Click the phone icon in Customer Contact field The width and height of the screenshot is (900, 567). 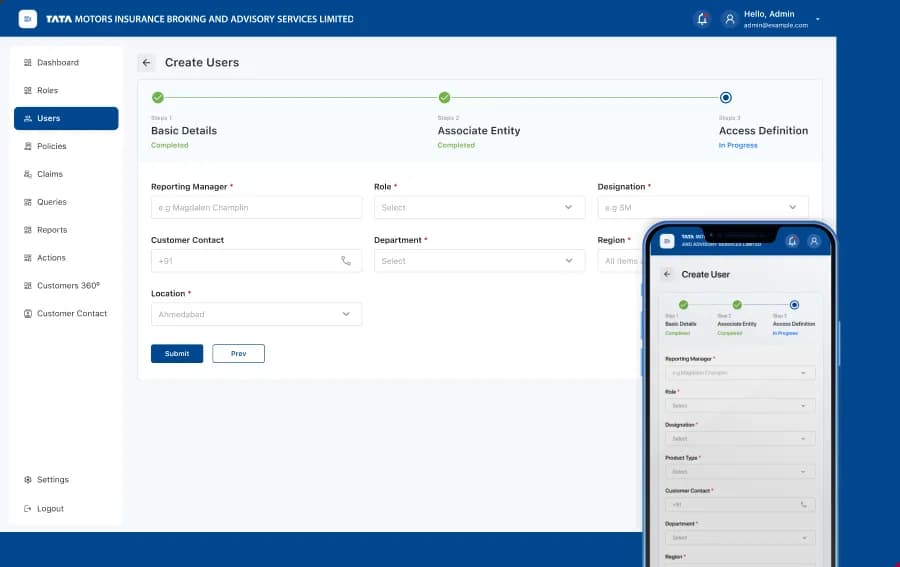[x=346, y=261]
